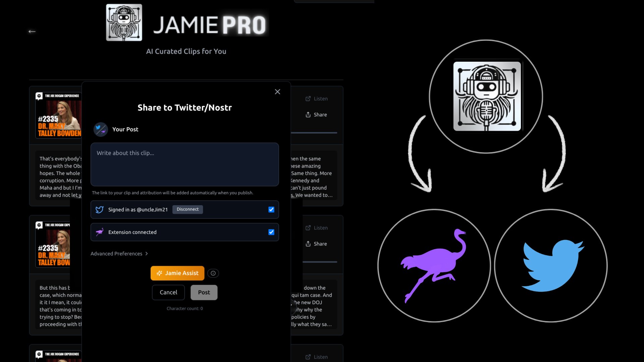Image resolution: width=644 pixels, height=362 pixels.
Task: Click the back arrow icon
Action: 32,32
